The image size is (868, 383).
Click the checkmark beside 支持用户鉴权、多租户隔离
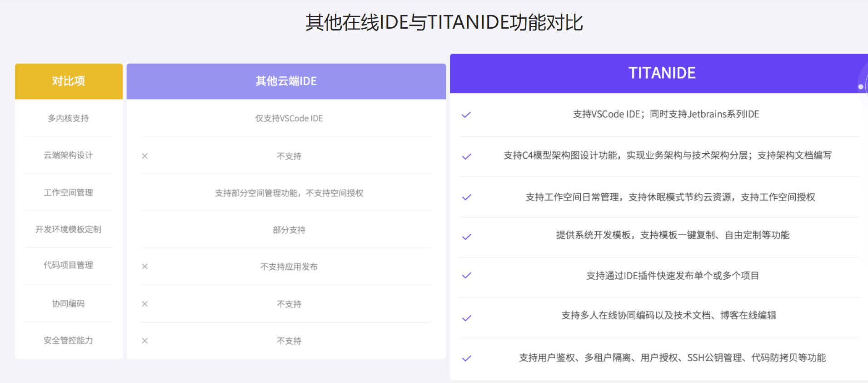coord(466,358)
